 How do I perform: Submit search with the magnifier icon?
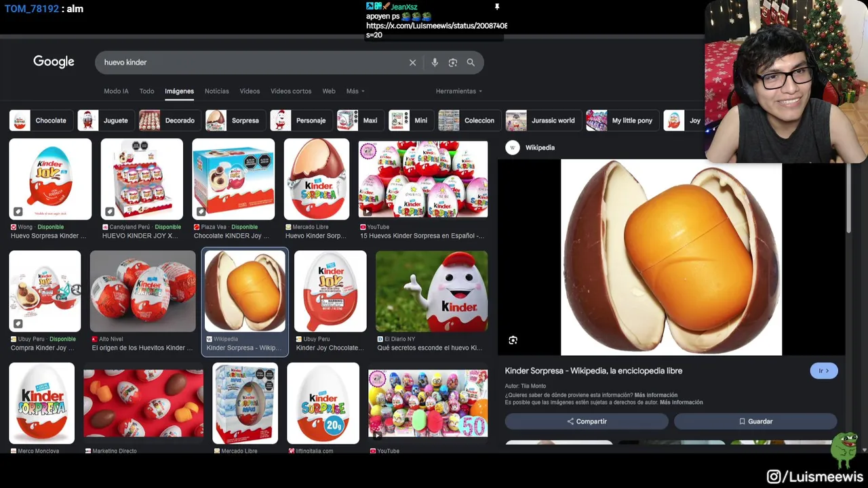[471, 62]
